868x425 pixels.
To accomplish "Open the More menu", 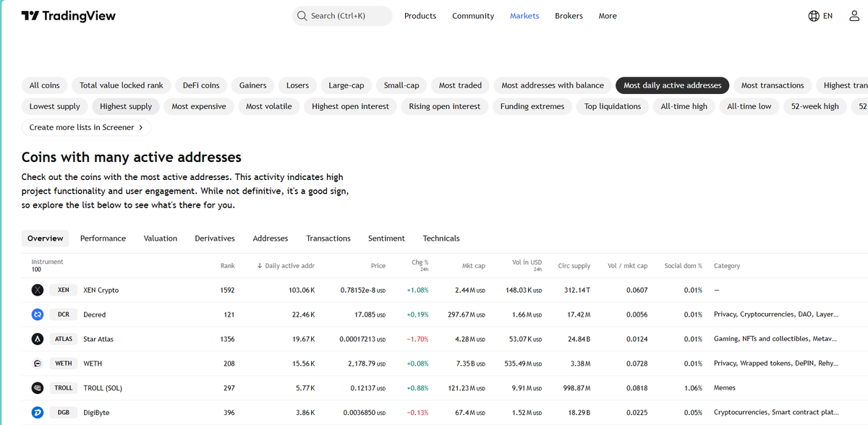I will (x=608, y=16).
